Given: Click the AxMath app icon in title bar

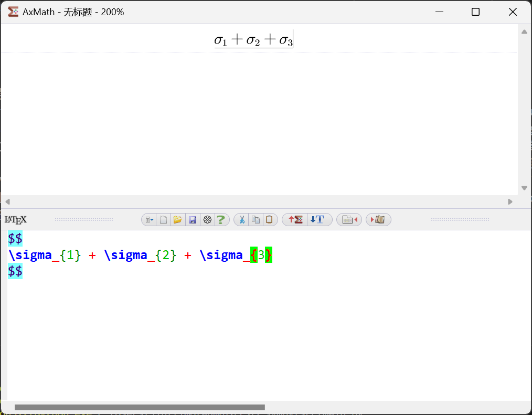Looking at the screenshot, I should 13,12.
